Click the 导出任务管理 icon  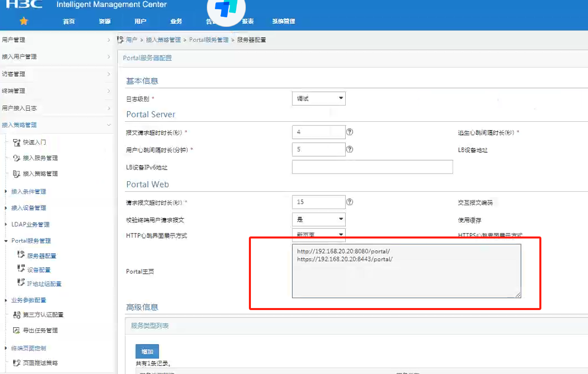point(17,330)
